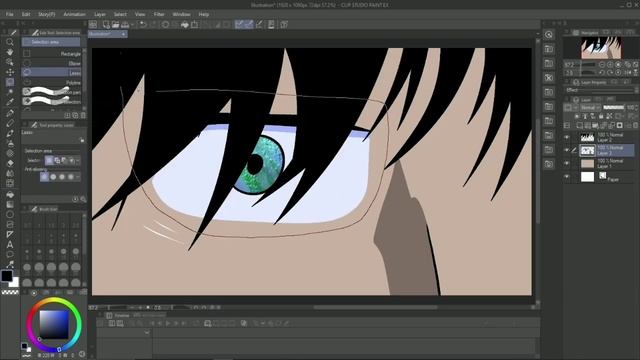Viewport: 640px width, 360px height.
Task: Select the Gradient tool
Action: coord(10,204)
